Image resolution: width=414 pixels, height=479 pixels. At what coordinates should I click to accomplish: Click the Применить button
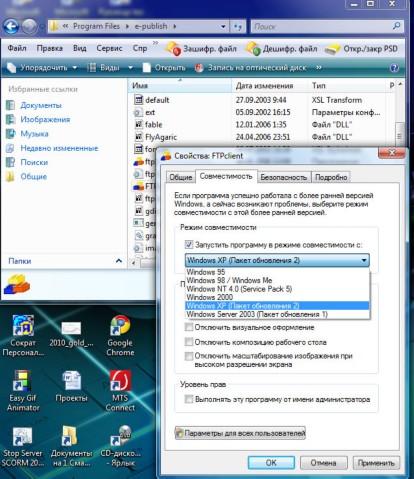pyautogui.click(x=376, y=463)
